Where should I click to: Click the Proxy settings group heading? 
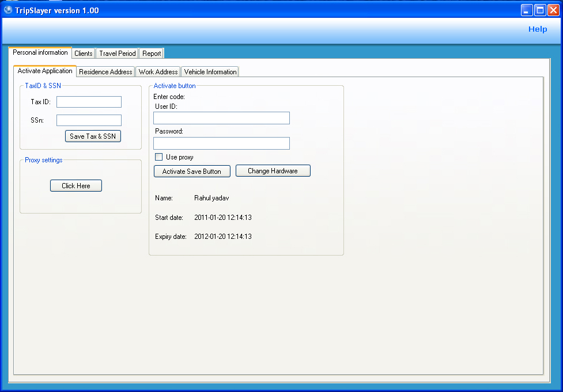tap(43, 160)
